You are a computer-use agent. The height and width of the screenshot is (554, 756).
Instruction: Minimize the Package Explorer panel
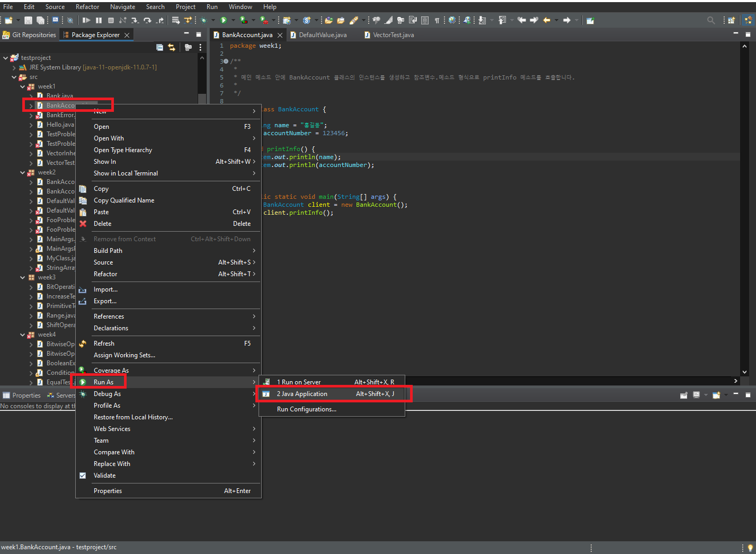(186, 34)
